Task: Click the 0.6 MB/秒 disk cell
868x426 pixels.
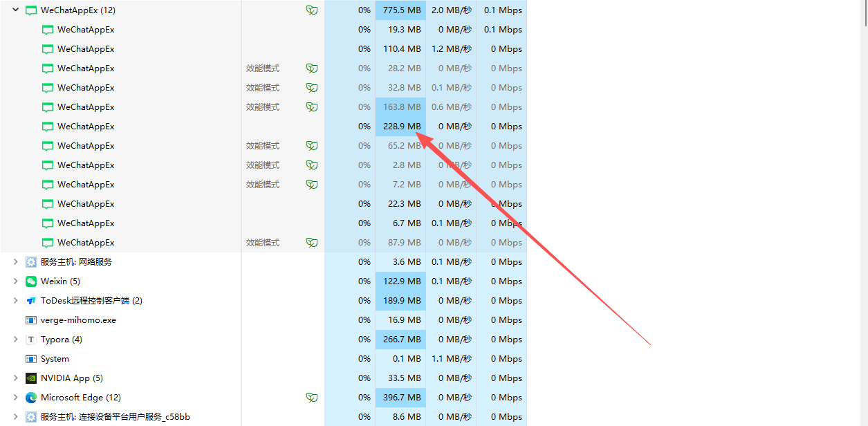Action: pyautogui.click(x=451, y=107)
